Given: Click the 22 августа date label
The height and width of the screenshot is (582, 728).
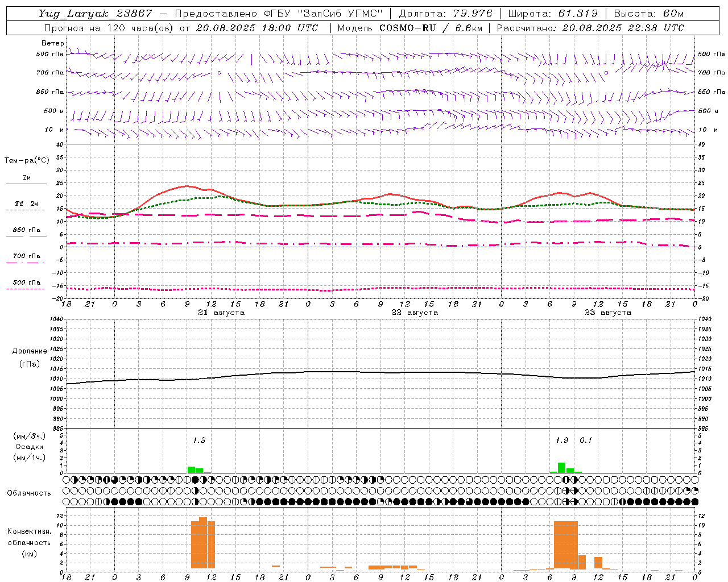Looking at the screenshot, I should [x=415, y=313].
